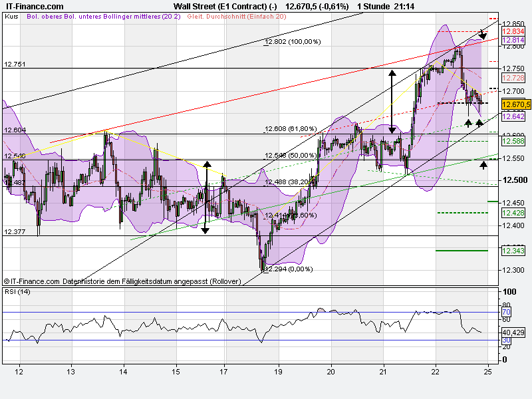
Task: Select the green 12.588 price level tag
Action: coord(514,141)
